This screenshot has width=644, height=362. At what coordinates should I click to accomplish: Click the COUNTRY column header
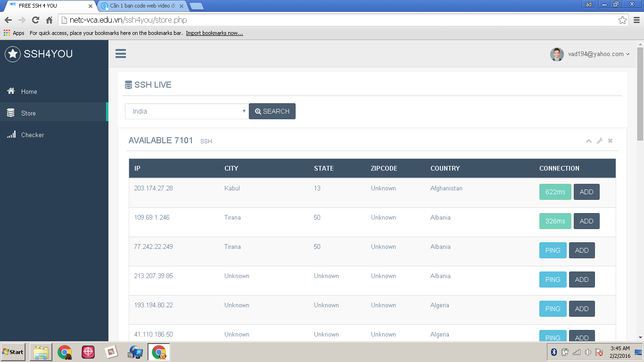tap(445, 168)
